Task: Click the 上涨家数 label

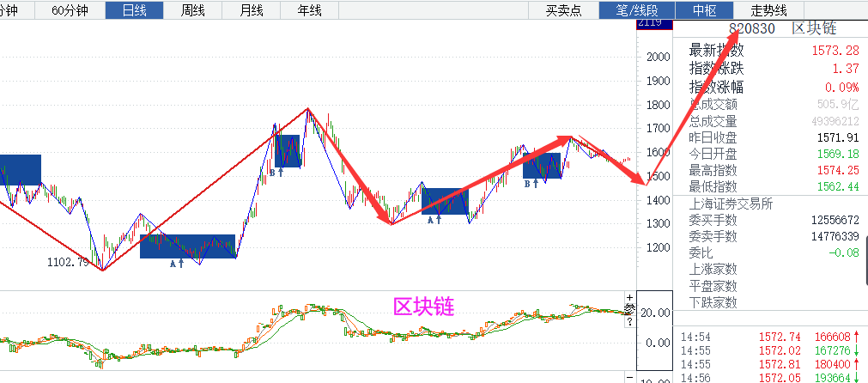Action: pyautogui.click(x=713, y=269)
